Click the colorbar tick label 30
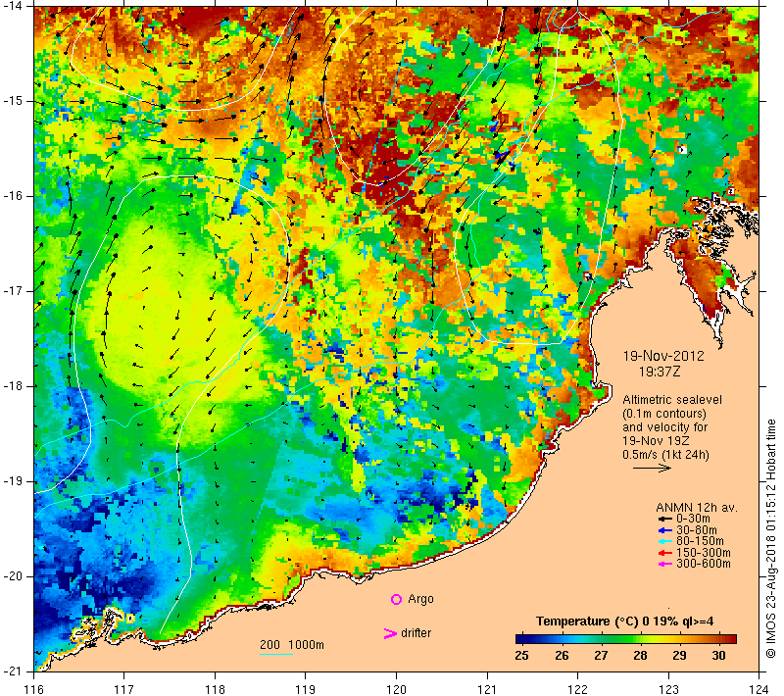 (718, 656)
